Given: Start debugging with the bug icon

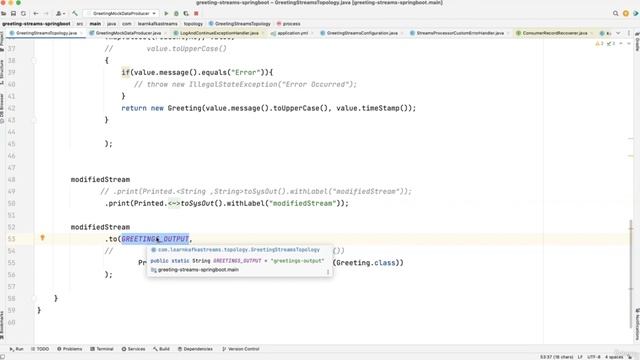Looking at the screenshot, I should tap(176, 13).
